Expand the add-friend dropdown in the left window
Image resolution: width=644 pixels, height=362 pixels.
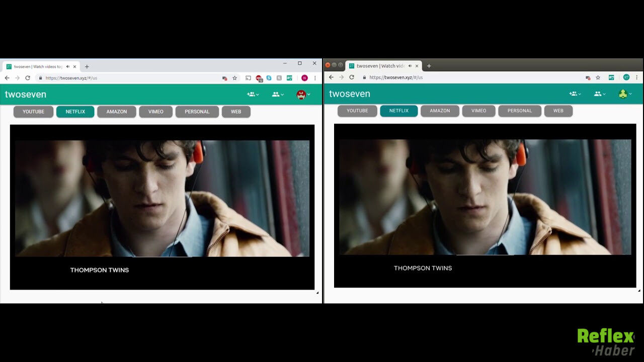coord(253,94)
